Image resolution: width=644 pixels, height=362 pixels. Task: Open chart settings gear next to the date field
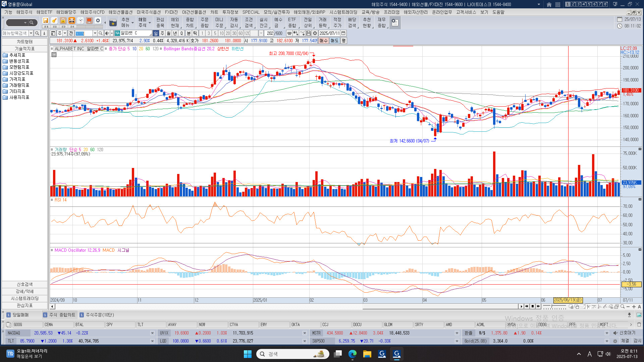315,33
